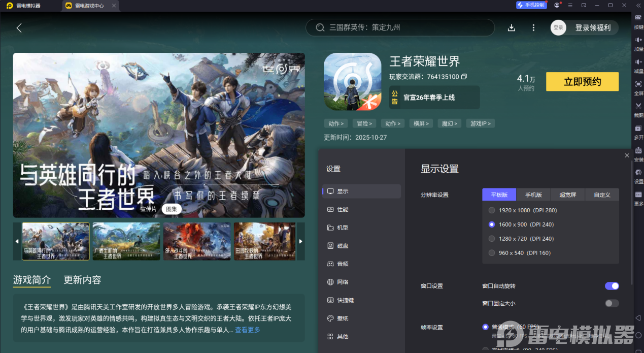Tap Android back triangle in sidebar

[x=638, y=318]
